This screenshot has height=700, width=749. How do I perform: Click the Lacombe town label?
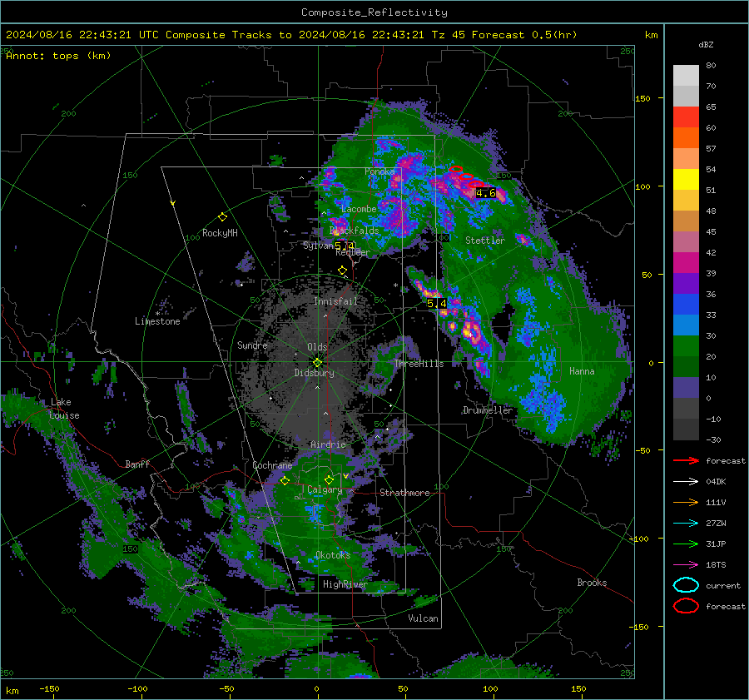click(359, 209)
